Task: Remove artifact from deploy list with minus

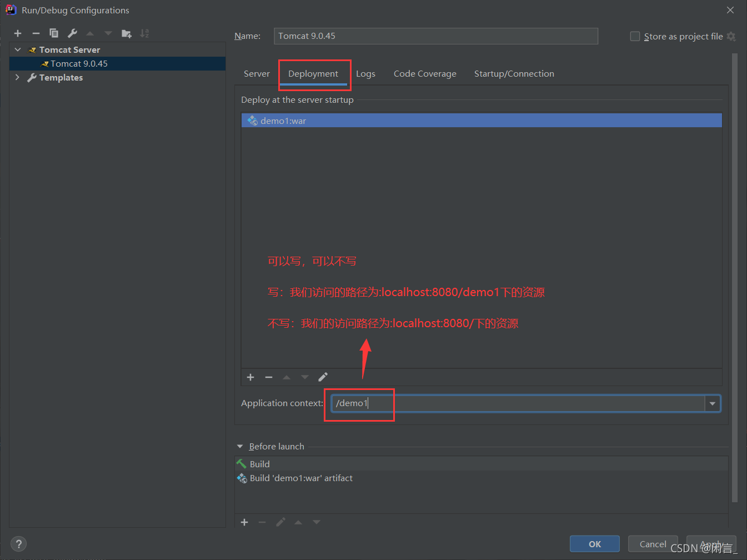Action: pyautogui.click(x=269, y=377)
